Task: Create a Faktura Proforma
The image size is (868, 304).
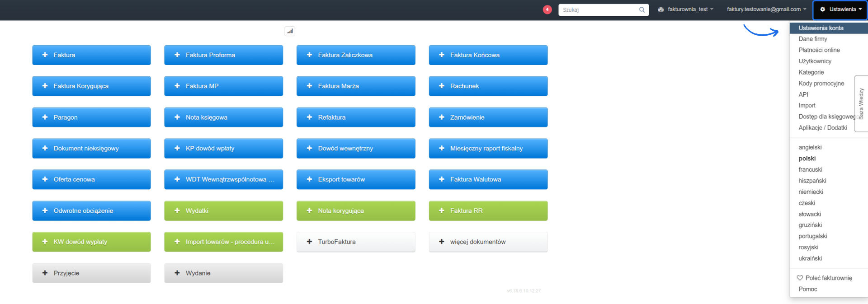Action: pyautogui.click(x=223, y=55)
